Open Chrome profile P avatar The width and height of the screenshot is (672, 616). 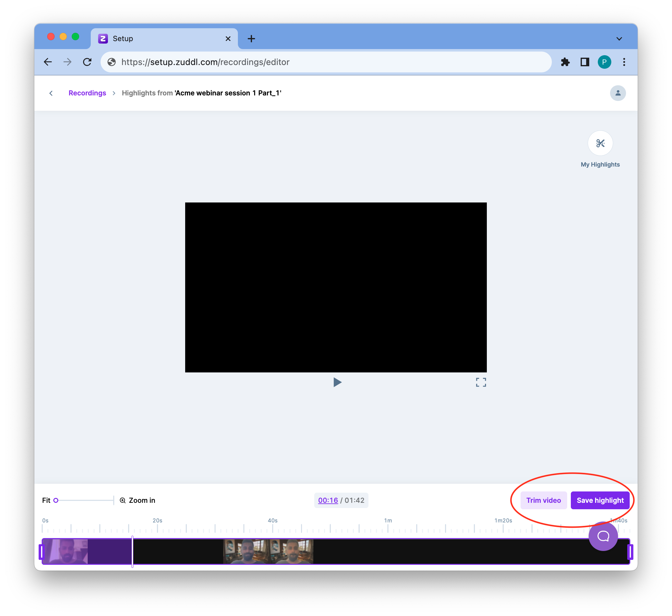coord(604,62)
